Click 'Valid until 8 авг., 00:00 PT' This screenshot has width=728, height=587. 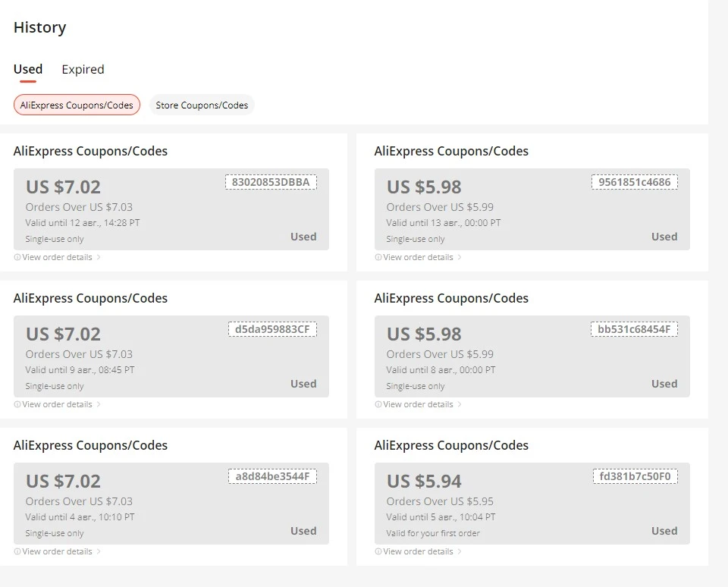[x=441, y=370]
